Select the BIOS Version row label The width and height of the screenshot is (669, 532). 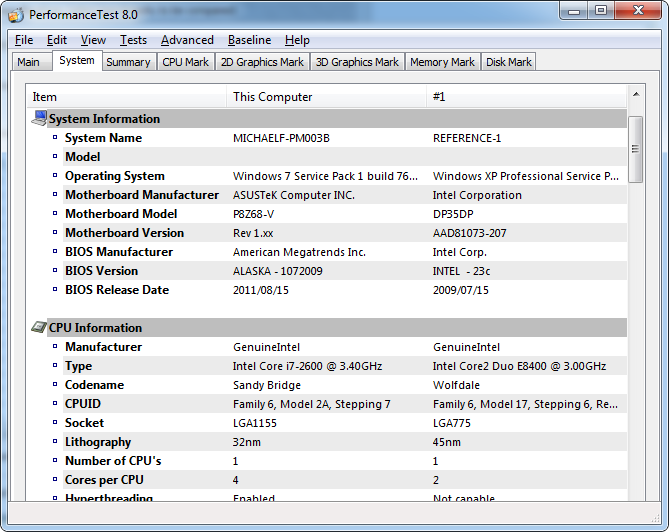(102, 270)
